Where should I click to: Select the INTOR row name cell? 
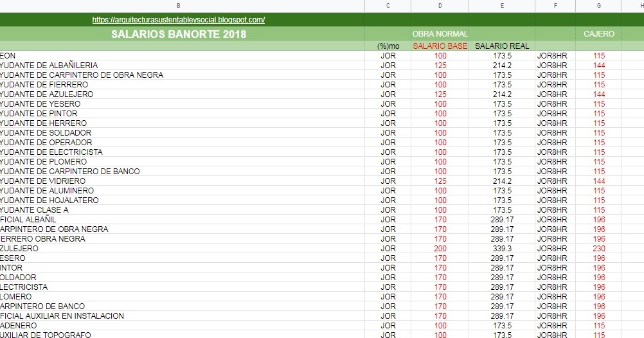(182, 268)
